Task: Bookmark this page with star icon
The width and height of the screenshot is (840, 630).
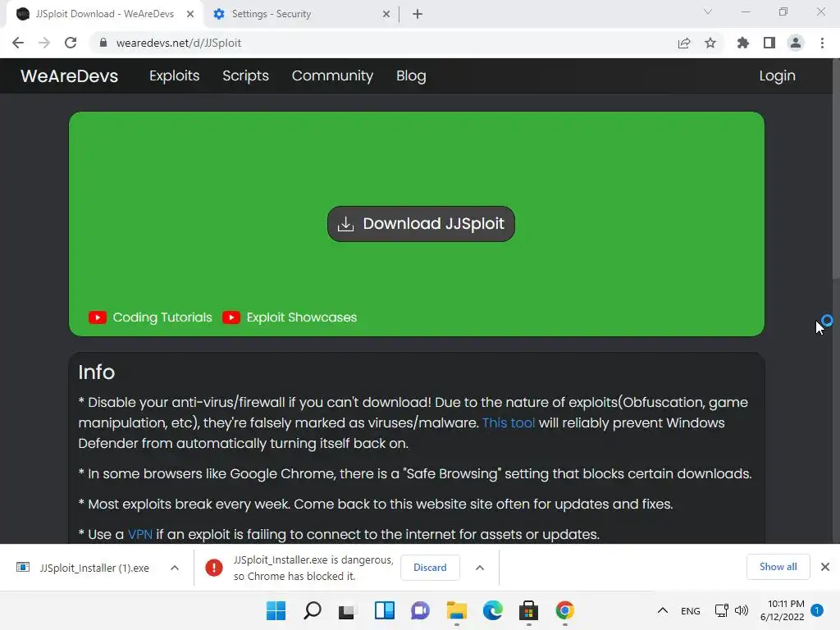Action: pos(710,43)
